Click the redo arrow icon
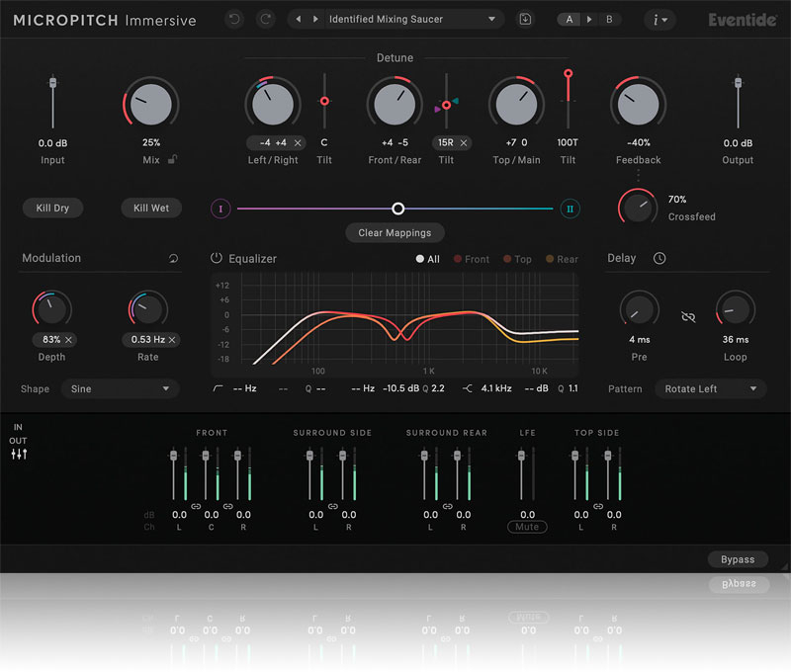The image size is (791, 672). point(264,19)
